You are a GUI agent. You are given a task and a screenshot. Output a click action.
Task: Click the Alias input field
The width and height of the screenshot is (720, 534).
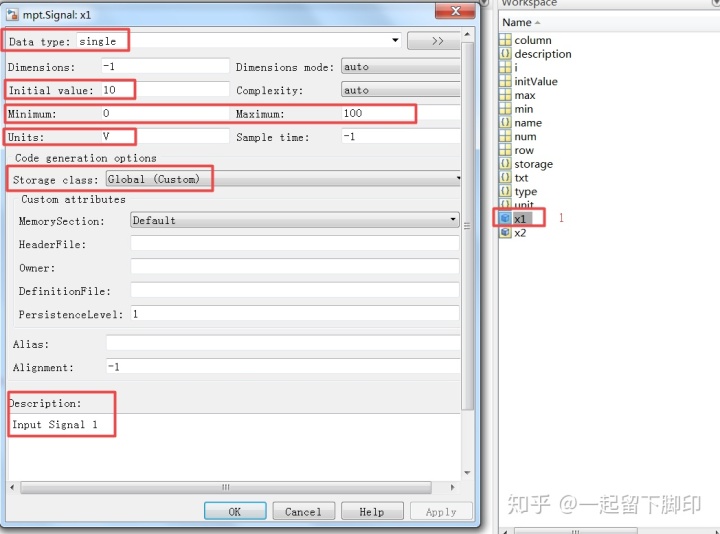click(283, 343)
